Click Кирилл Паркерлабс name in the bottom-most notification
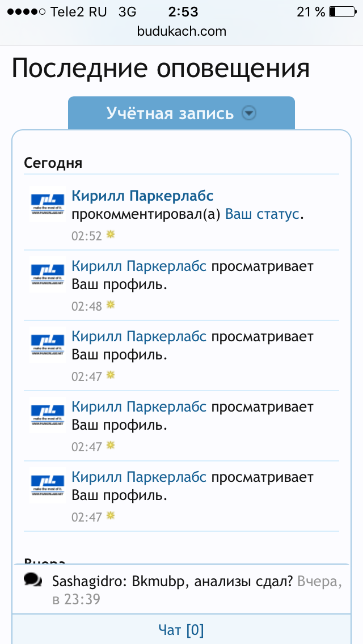Image resolution: width=363 pixels, height=644 pixels. pos(139,477)
